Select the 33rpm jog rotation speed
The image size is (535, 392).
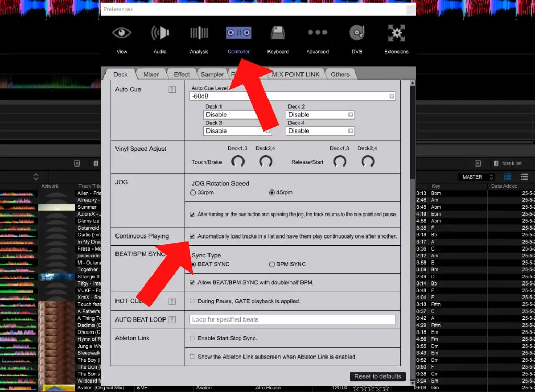tap(193, 192)
